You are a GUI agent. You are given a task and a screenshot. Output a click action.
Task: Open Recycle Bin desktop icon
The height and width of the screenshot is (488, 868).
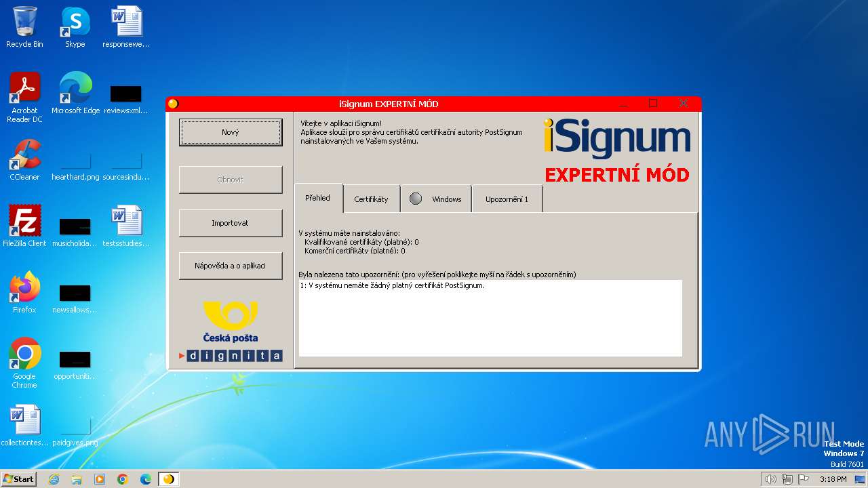click(24, 27)
